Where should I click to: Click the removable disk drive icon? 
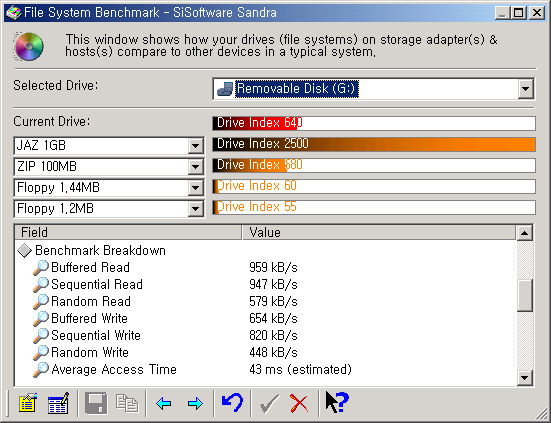tap(225, 89)
